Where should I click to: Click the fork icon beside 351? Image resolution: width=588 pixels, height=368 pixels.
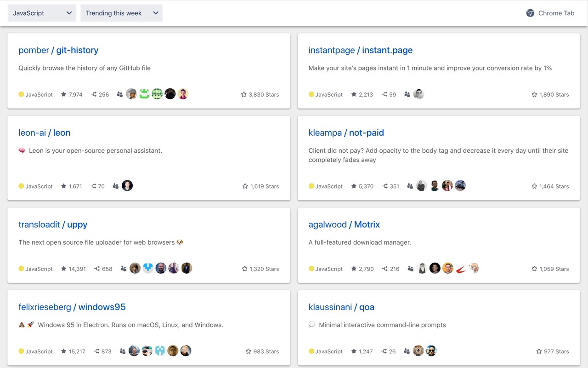coord(384,186)
